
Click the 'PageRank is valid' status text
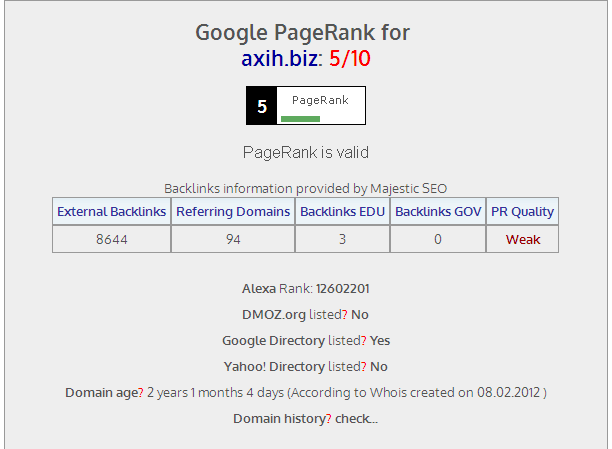[x=306, y=153]
